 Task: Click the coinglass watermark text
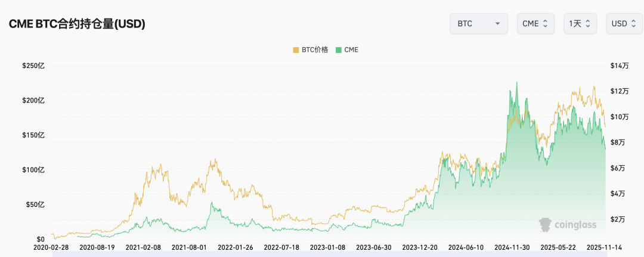(x=575, y=225)
